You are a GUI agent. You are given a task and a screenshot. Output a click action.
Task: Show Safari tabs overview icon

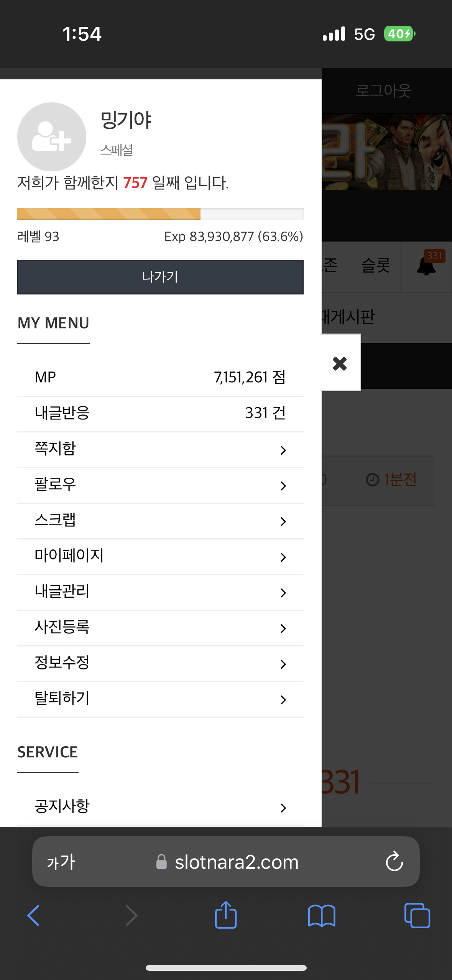[x=417, y=916]
